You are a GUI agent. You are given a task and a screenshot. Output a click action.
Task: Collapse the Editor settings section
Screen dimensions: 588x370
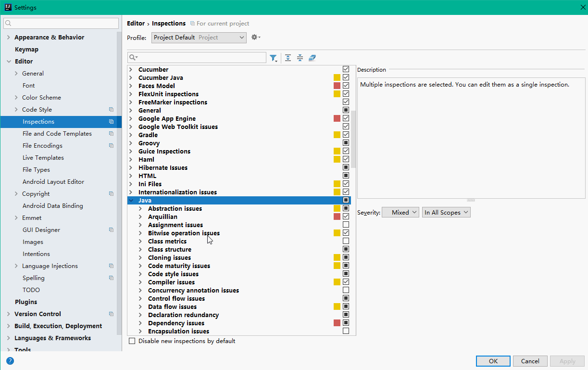pos(9,62)
